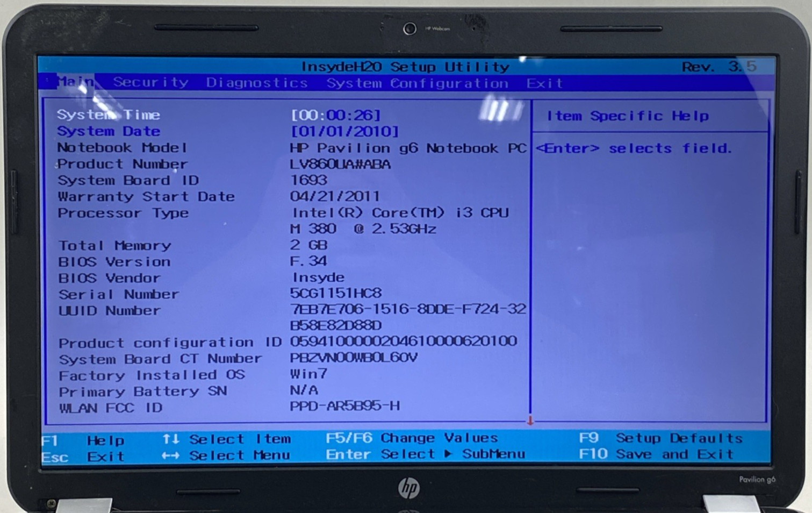The height and width of the screenshot is (513, 812).
Task: Select the M 380 @ 2.53GHz line
Action: tap(363, 229)
